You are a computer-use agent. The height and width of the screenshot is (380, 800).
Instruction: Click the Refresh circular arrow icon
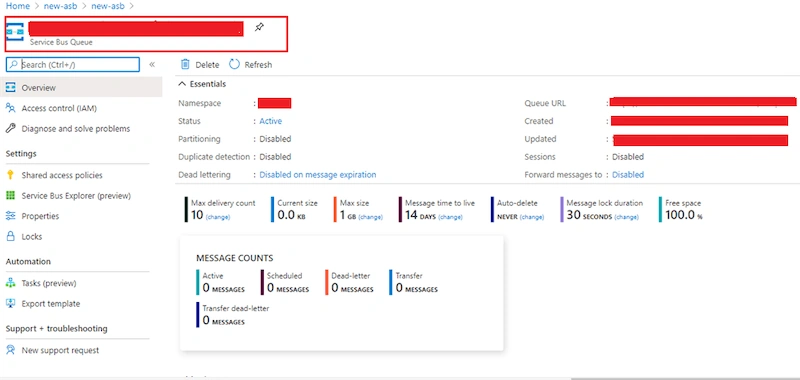coord(234,64)
